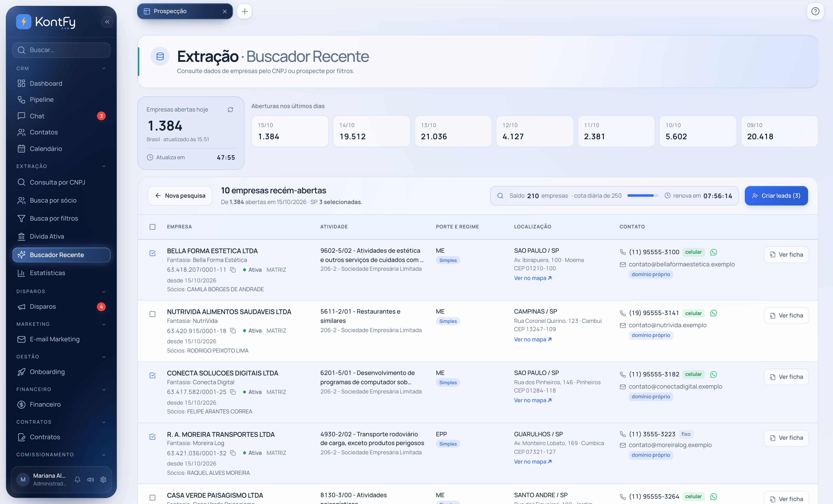Copy CNPJ 63.420.915/0001-18 with the copy icon
The image size is (833, 504).
click(x=233, y=331)
